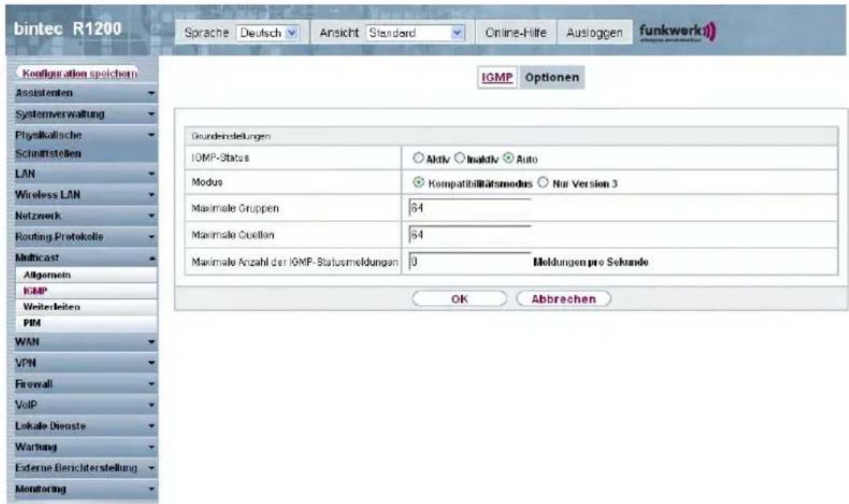This screenshot has height=504, width=849.
Task: Choose Nur Version 3 mode radio button
Action: (x=543, y=183)
